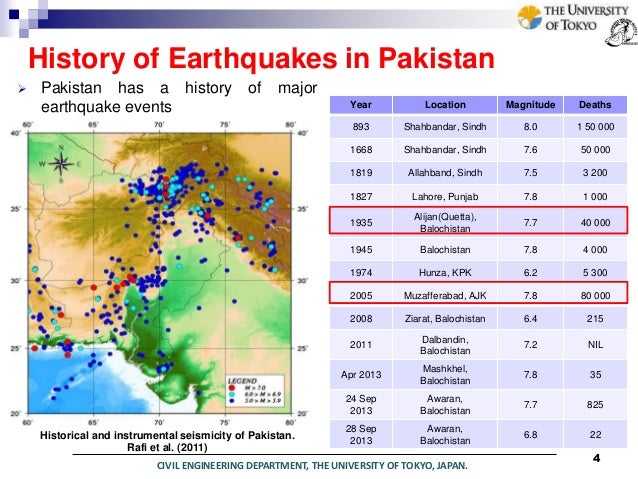Image resolution: width=638 pixels, height=479 pixels.
Task: Click the date cell "24 Sep 2013"
Action: pos(361,405)
